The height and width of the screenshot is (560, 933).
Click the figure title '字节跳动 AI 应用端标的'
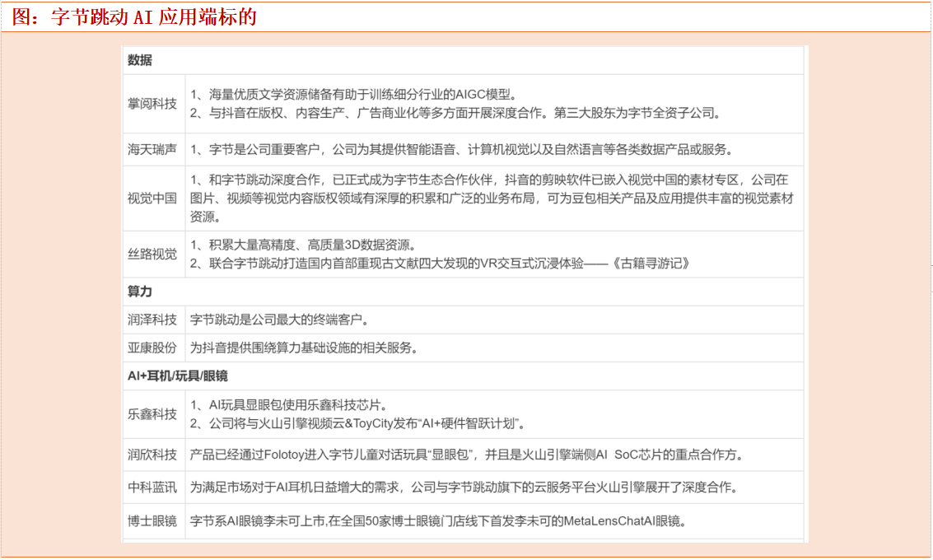coord(153,16)
